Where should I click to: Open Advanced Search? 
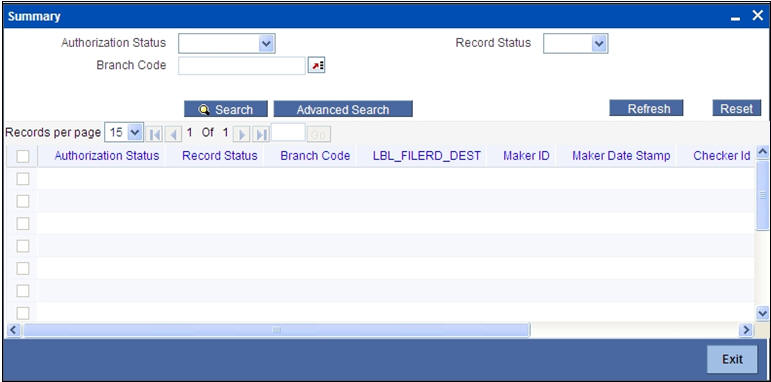coord(343,109)
